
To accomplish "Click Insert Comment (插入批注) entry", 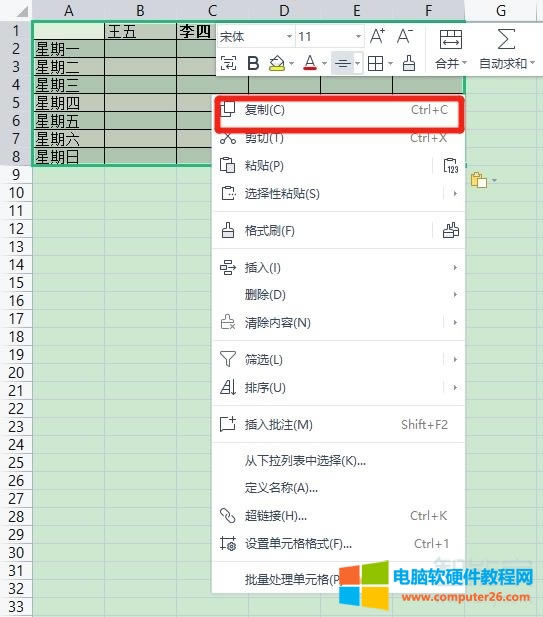I will pos(339,425).
